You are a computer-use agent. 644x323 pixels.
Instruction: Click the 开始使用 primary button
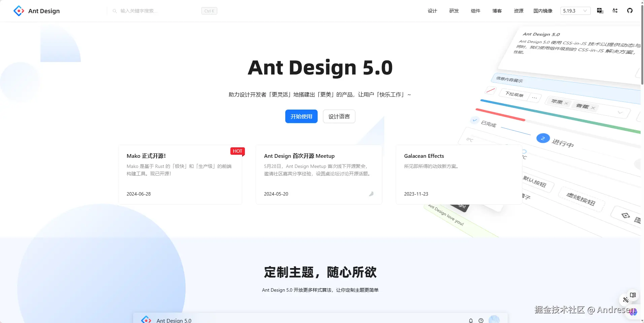[x=301, y=116]
